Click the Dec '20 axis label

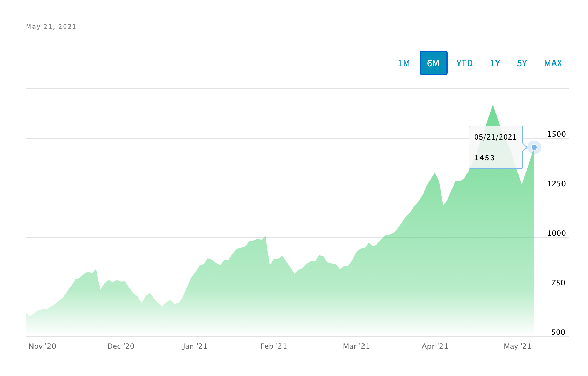[121, 346]
